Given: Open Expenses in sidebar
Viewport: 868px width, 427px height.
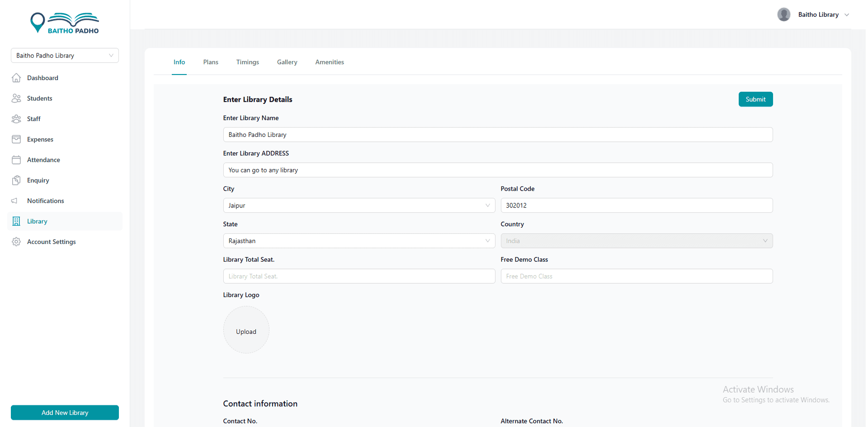Looking at the screenshot, I should tap(65, 139).
